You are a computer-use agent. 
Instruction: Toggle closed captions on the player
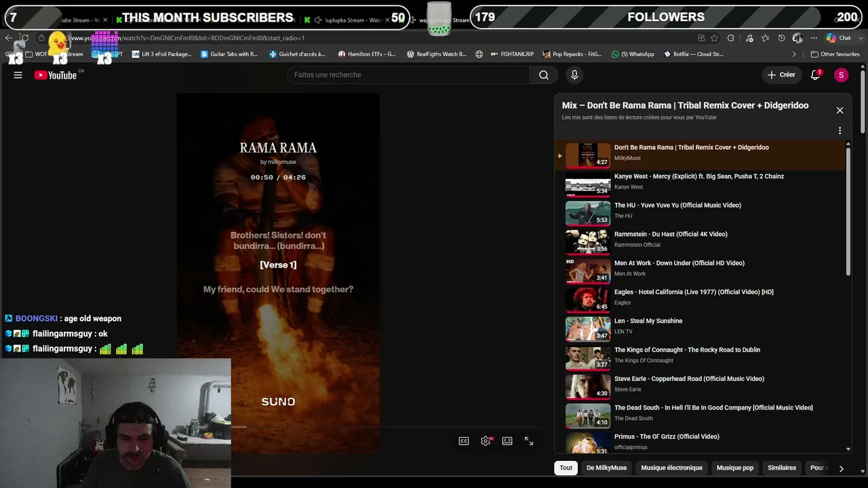pos(464,441)
